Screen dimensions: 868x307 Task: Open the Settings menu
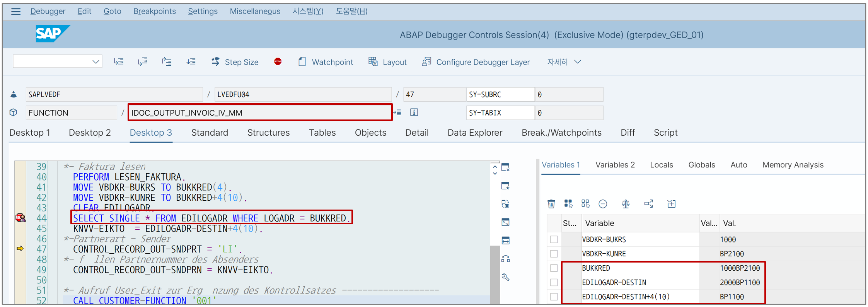click(x=203, y=11)
